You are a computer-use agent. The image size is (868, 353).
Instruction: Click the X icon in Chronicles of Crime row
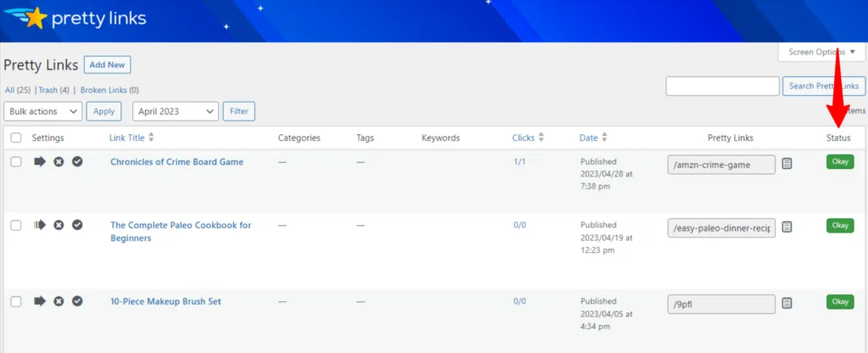pos(58,162)
